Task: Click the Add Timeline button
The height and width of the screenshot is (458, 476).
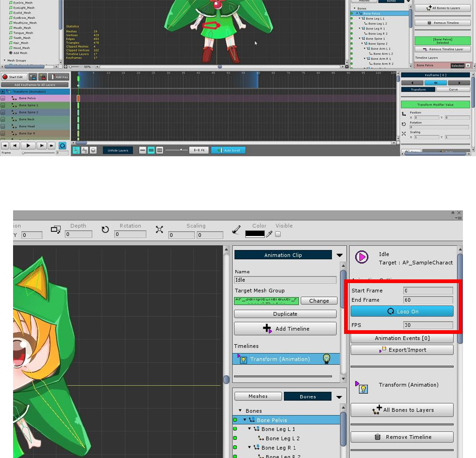Action: [x=285, y=329]
